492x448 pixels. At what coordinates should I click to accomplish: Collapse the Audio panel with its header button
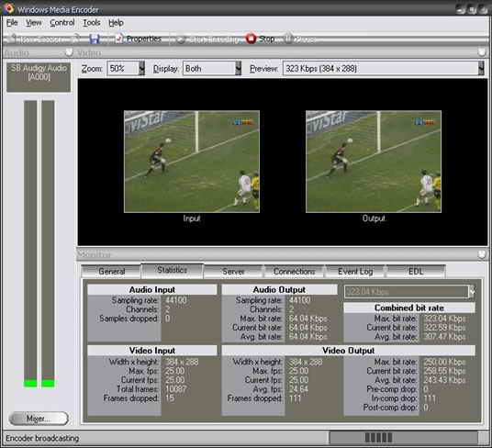tap(69, 52)
